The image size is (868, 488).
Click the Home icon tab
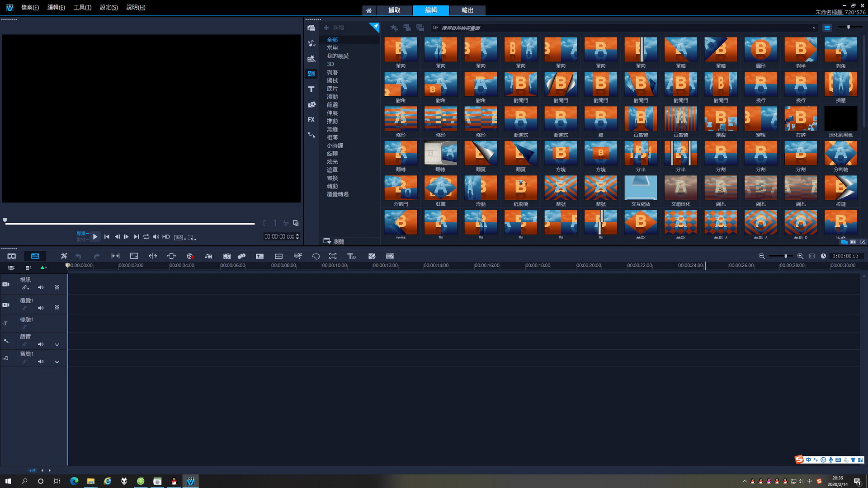369,10
